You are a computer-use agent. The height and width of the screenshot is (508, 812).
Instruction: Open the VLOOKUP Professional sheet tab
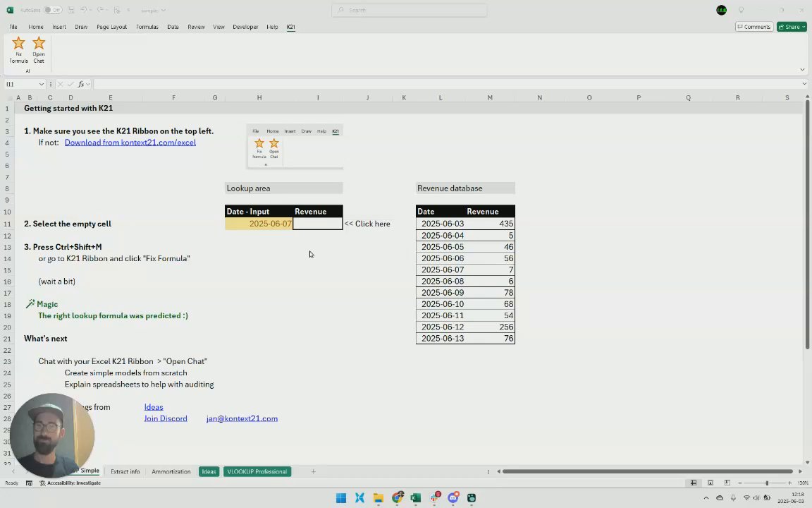[x=257, y=472]
